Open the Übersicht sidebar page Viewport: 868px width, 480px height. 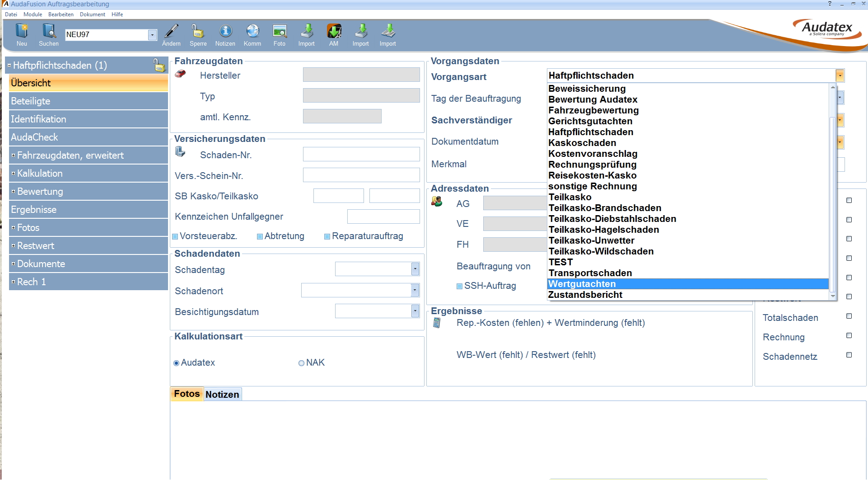click(x=89, y=83)
